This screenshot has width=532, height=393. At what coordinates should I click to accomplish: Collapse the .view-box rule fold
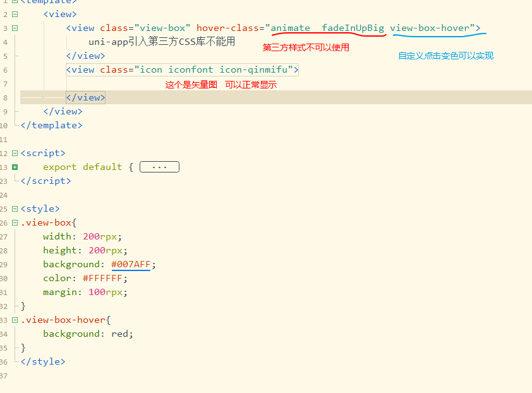[x=15, y=222]
